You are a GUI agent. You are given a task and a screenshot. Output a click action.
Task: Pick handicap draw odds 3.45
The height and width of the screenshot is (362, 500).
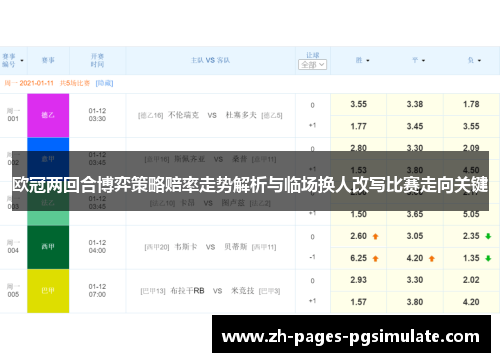[415, 127]
